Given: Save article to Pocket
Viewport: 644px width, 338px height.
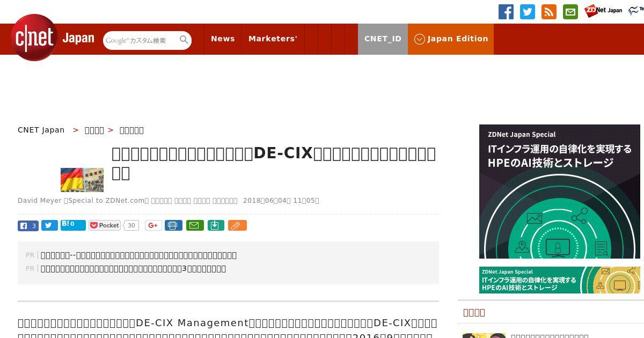Looking at the screenshot, I should [105, 225].
